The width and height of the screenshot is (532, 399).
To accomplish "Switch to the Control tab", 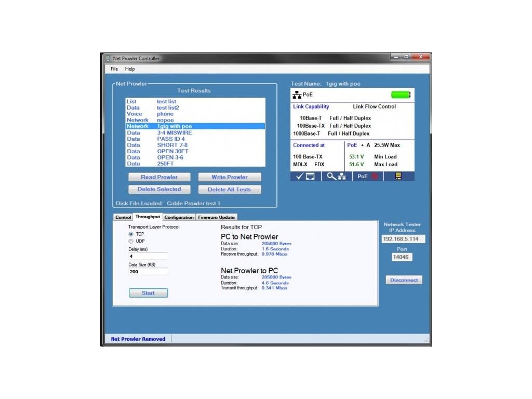I will pyautogui.click(x=123, y=217).
